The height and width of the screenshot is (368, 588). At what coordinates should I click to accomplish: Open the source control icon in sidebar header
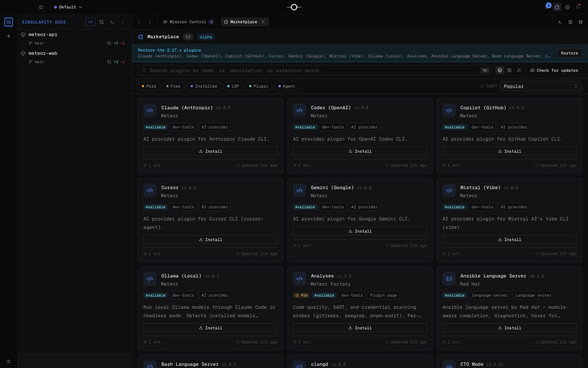101,22
